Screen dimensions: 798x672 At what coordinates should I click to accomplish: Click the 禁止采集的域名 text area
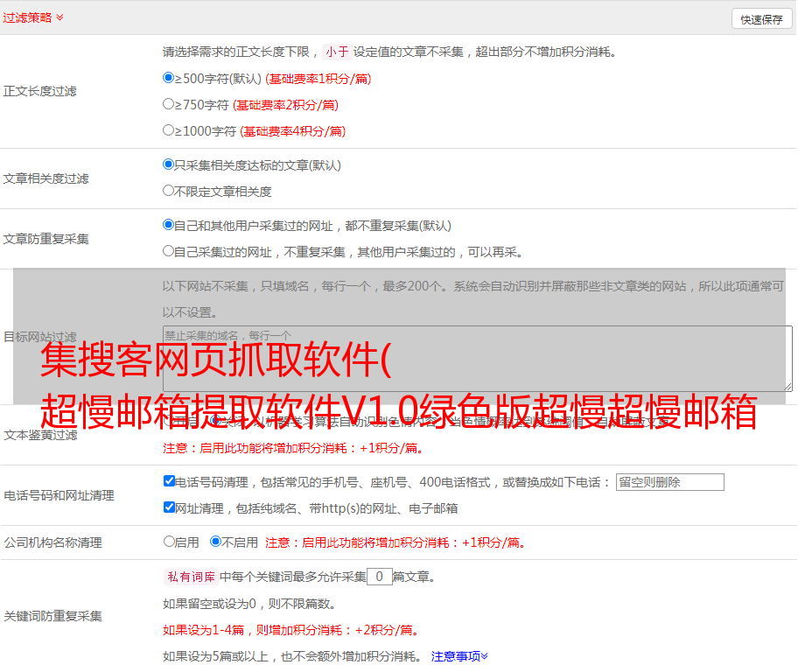coord(477,358)
